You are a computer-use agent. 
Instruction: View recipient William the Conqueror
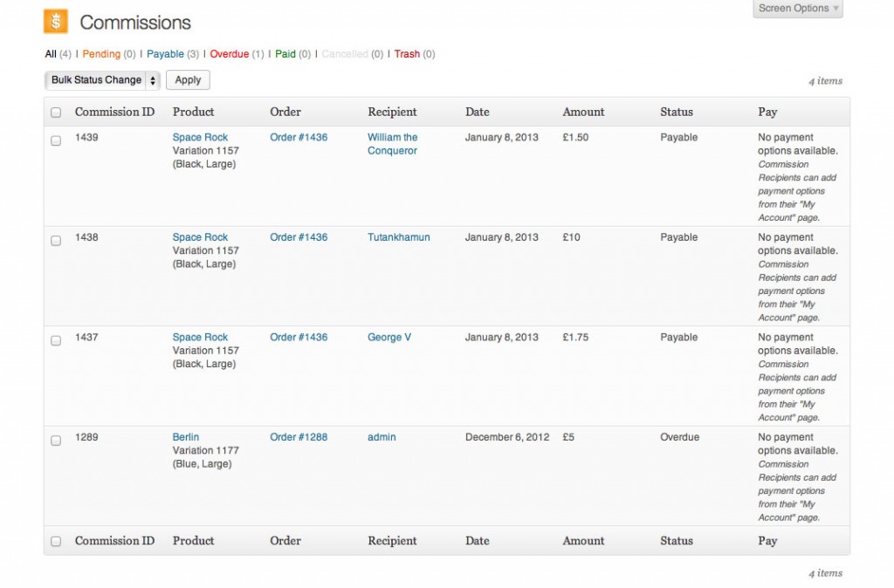pos(392,144)
